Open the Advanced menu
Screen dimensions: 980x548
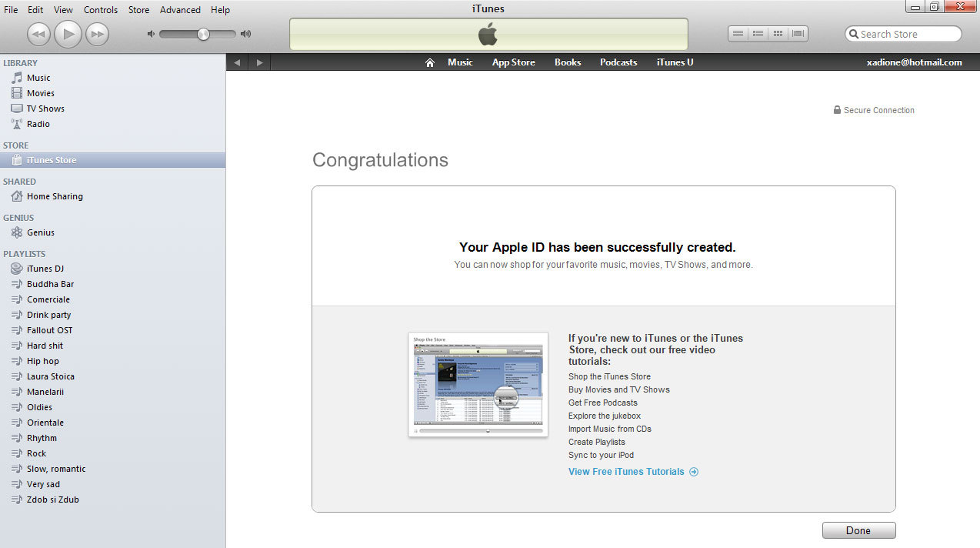(x=180, y=10)
